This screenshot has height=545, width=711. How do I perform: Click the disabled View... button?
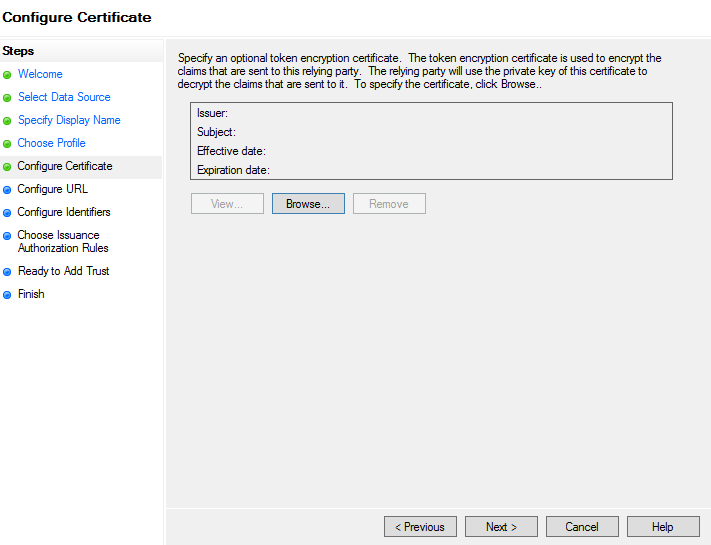click(227, 204)
